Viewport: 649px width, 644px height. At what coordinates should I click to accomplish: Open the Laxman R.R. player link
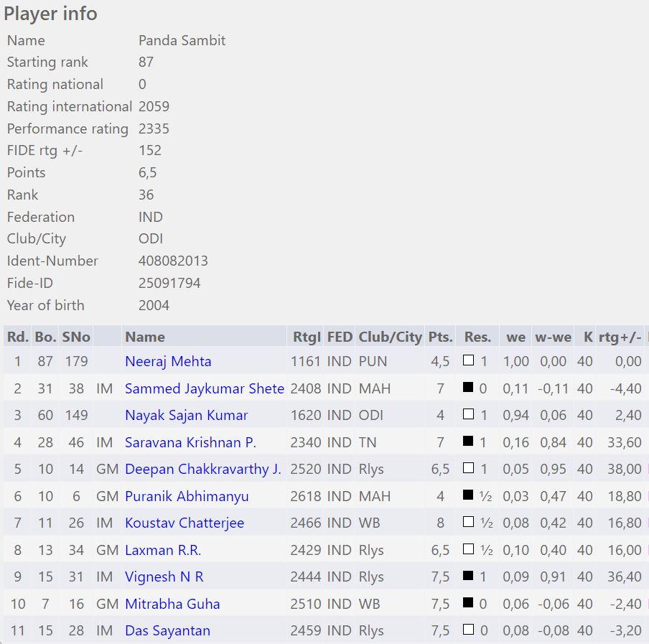(x=163, y=550)
